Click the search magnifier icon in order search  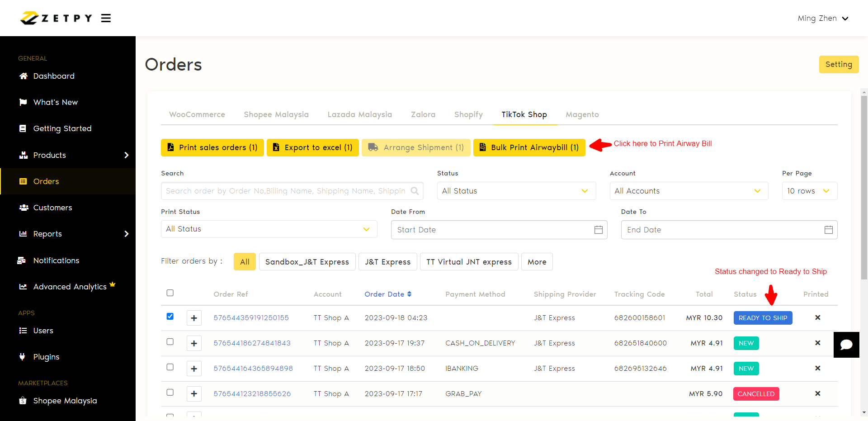tap(414, 191)
